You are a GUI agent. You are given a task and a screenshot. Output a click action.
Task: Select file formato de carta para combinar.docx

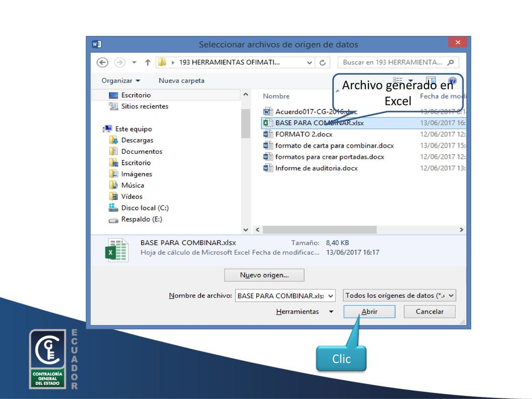tap(335, 145)
